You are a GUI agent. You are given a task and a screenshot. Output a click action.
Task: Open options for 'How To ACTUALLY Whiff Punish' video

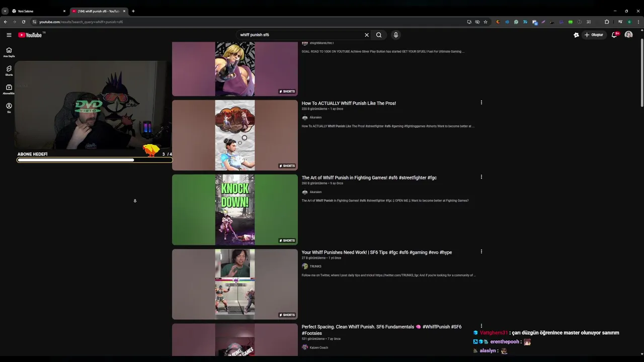click(x=481, y=103)
